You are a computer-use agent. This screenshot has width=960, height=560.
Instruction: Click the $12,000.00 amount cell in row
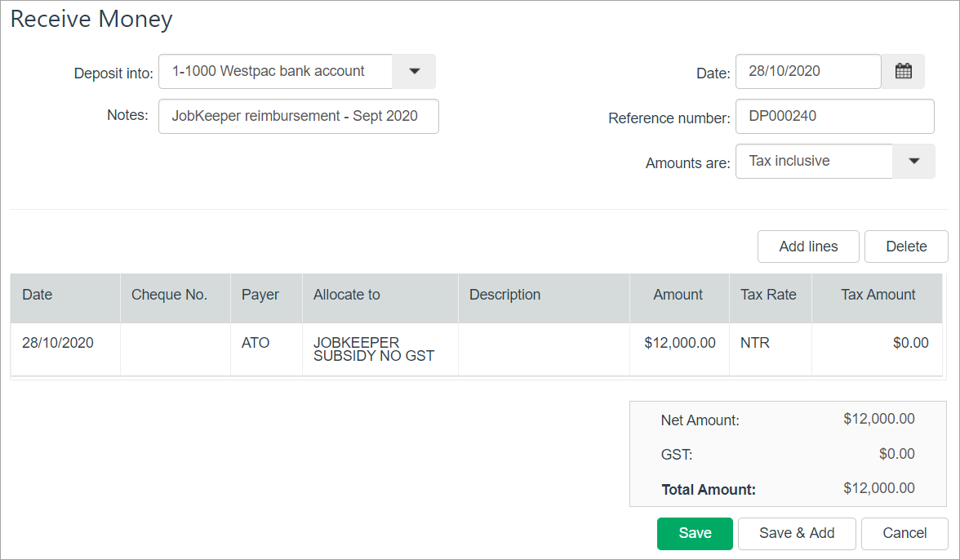pyautogui.click(x=679, y=344)
